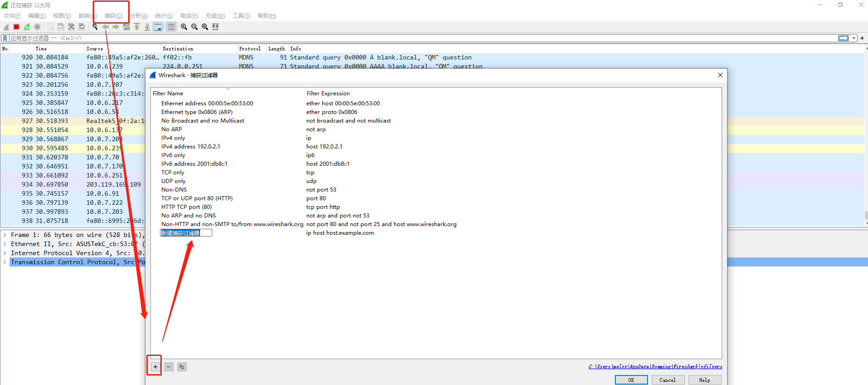Stop the running capture (red square)

[x=16, y=27]
